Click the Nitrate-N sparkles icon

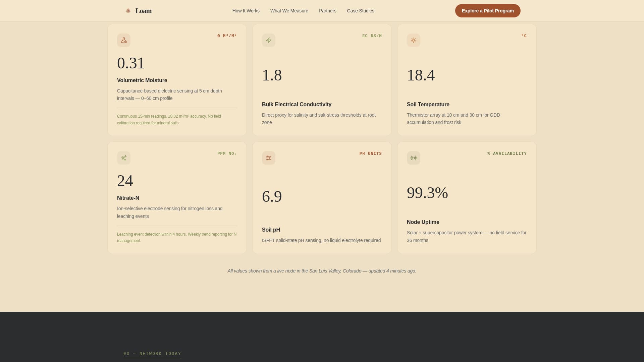tap(124, 158)
